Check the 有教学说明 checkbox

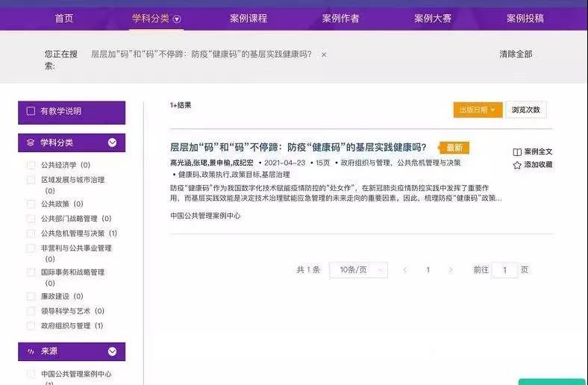[x=31, y=111]
